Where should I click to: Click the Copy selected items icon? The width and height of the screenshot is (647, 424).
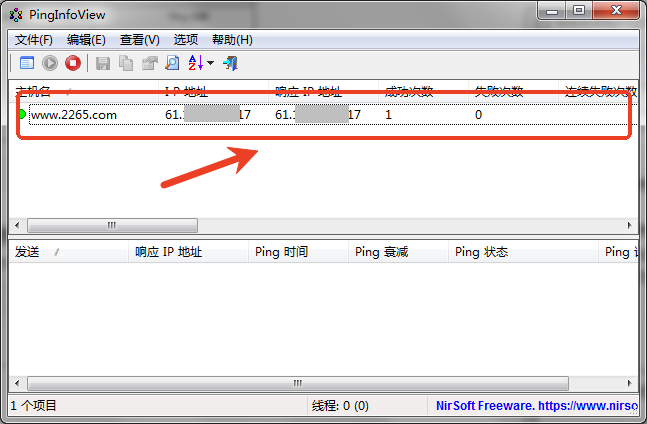[126, 63]
